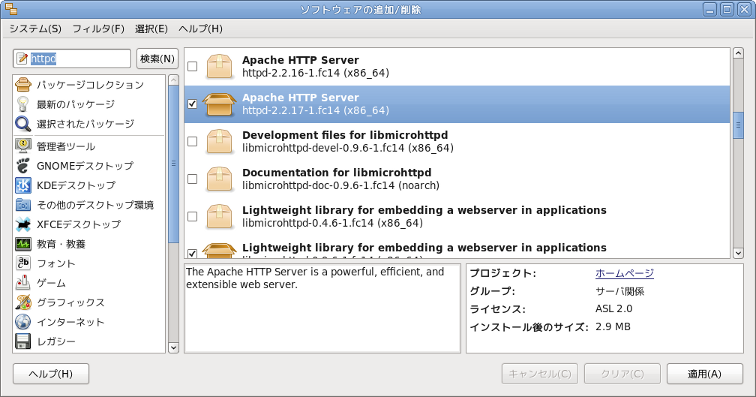The image size is (756, 397).
Task: Click the 管理者ツール category icon
Action: coord(23,146)
